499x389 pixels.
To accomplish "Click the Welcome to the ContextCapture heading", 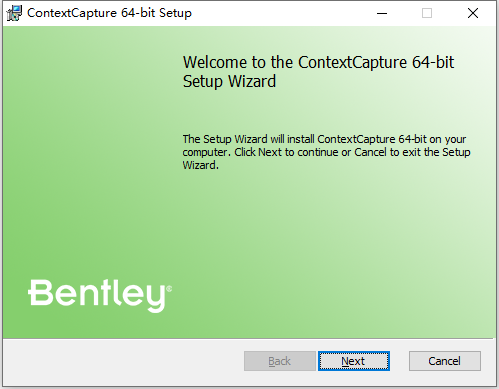I will [x=318, y=62].
